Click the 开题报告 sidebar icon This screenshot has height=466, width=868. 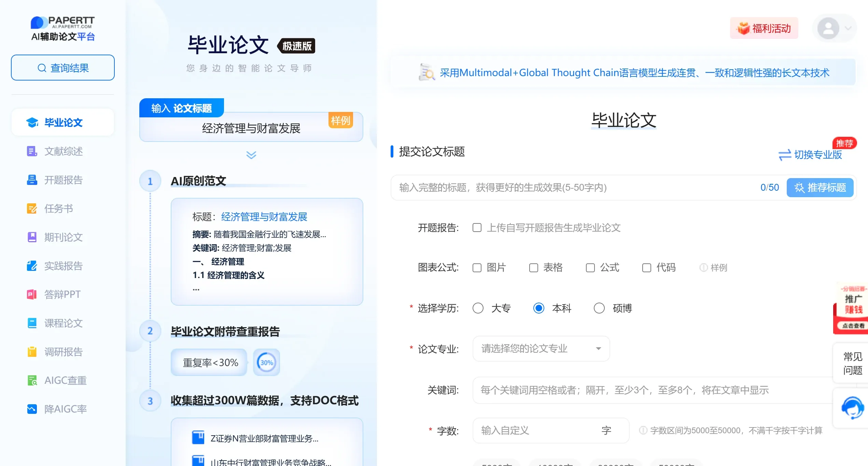pos(32,180)
